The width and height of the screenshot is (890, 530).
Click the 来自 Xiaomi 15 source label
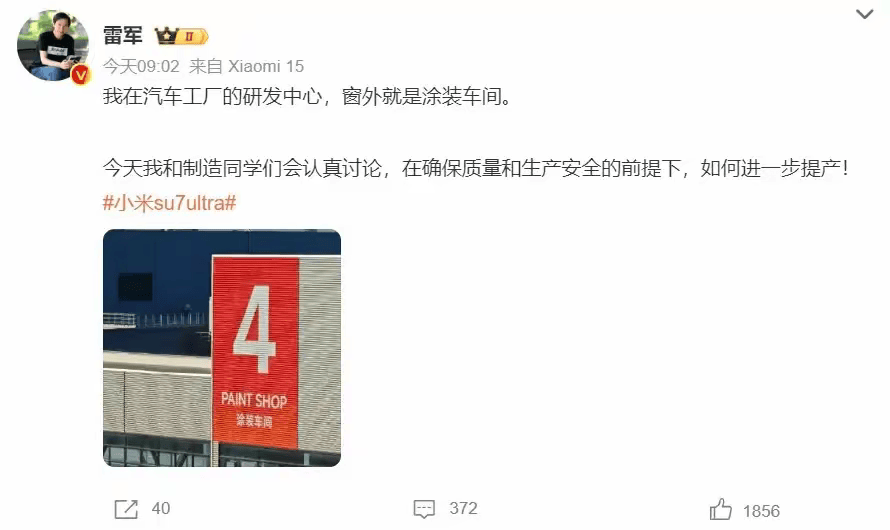pos(246,66)
